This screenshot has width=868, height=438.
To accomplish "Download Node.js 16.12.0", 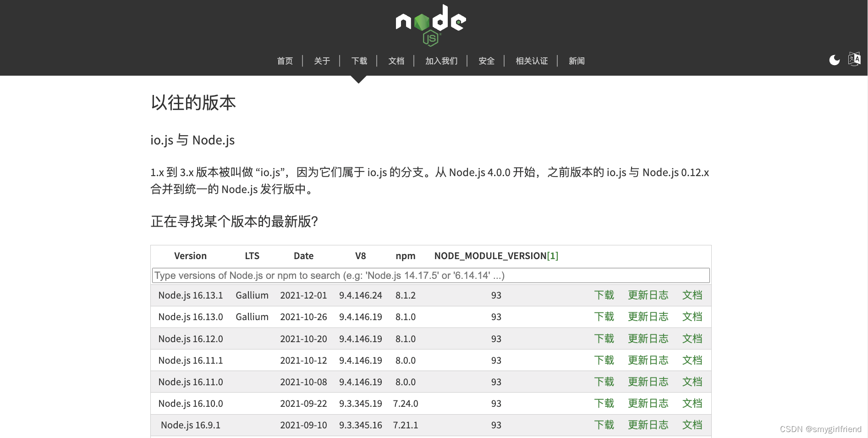I will (604, 339).
